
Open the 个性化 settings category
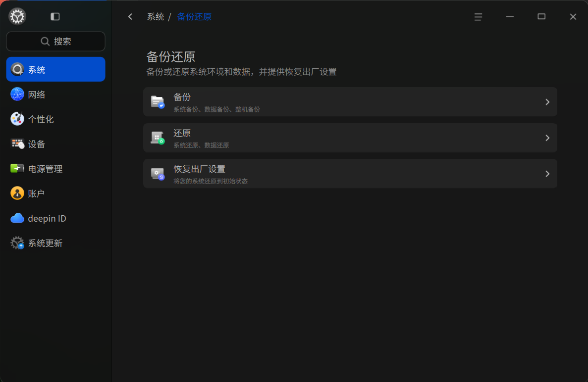(56, 119)
